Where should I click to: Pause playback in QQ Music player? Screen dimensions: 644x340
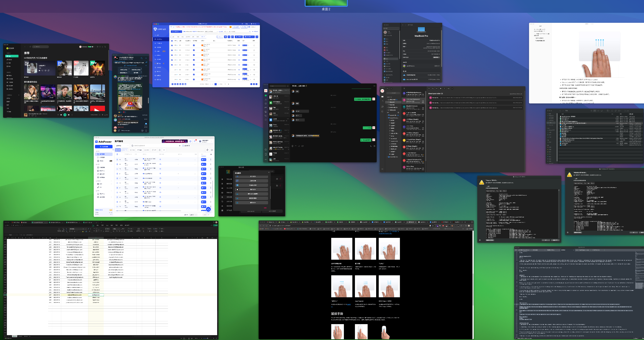65,115
